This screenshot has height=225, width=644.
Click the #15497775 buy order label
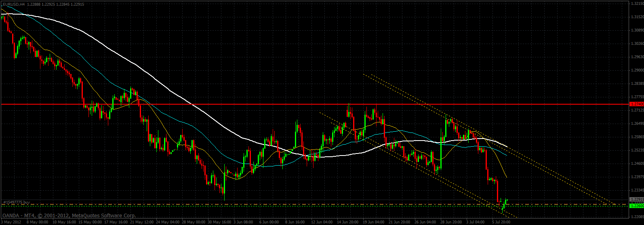point(17,202)
